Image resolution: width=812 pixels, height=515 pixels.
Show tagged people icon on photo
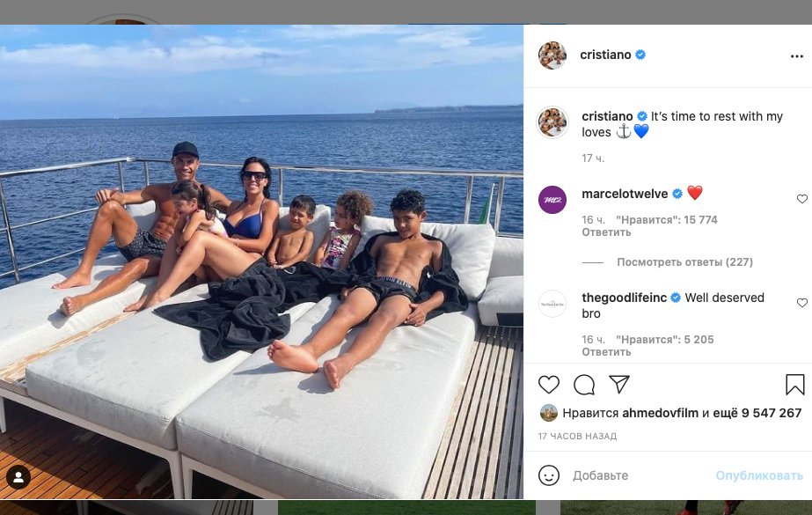pyautogui.click(x=18, y=478)
